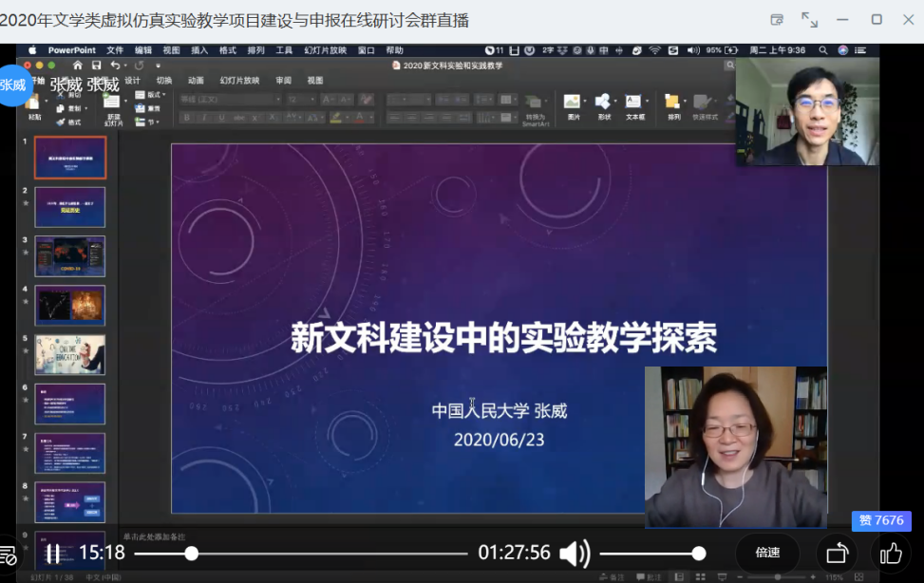Select slide 3 COVID-19 thumbnail
The image size is (924, 583).
click(70, 256)
